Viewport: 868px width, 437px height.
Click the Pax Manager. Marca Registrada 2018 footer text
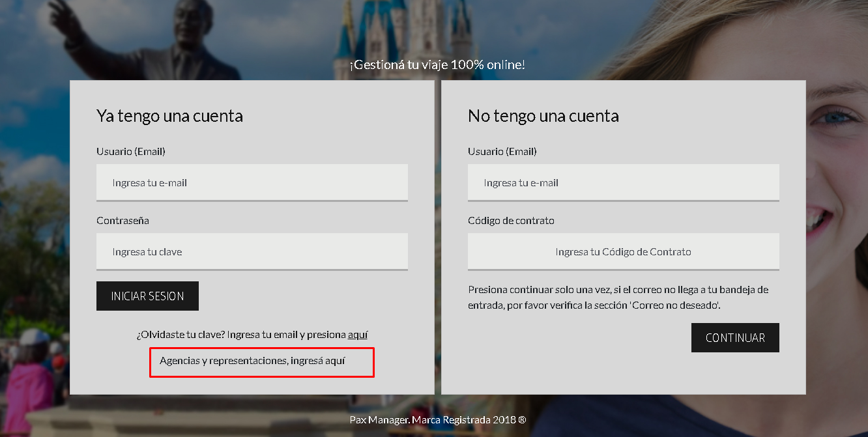pos(438,419)
